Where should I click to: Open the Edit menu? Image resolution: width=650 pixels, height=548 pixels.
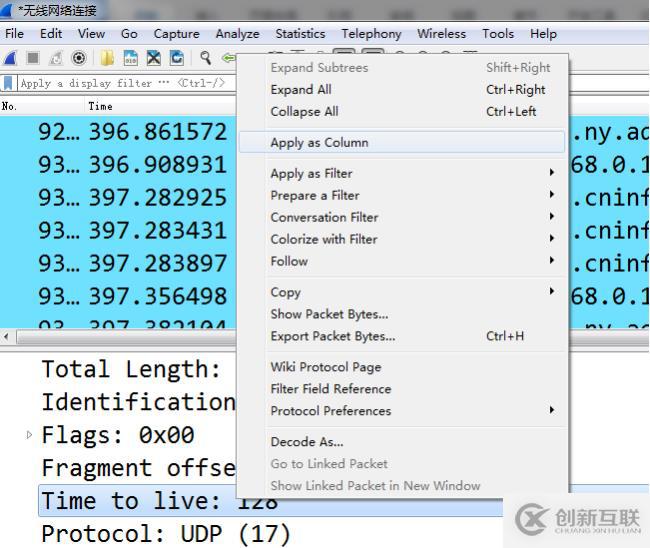pyautogui.click(x=51, y=34)
